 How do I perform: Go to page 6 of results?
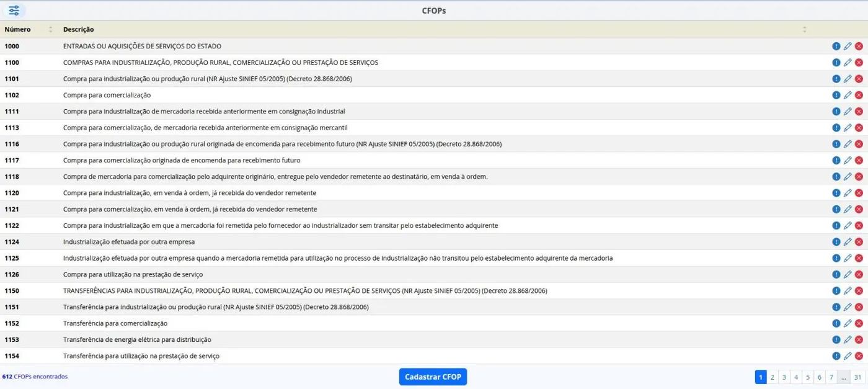click(820, 377)
